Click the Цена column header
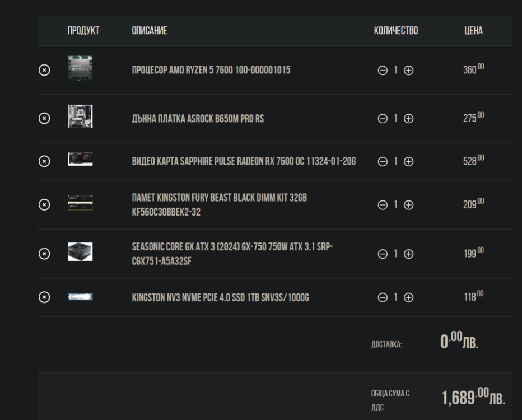The height and width of the screenshot is (420, 522). (x=473, y=31)
